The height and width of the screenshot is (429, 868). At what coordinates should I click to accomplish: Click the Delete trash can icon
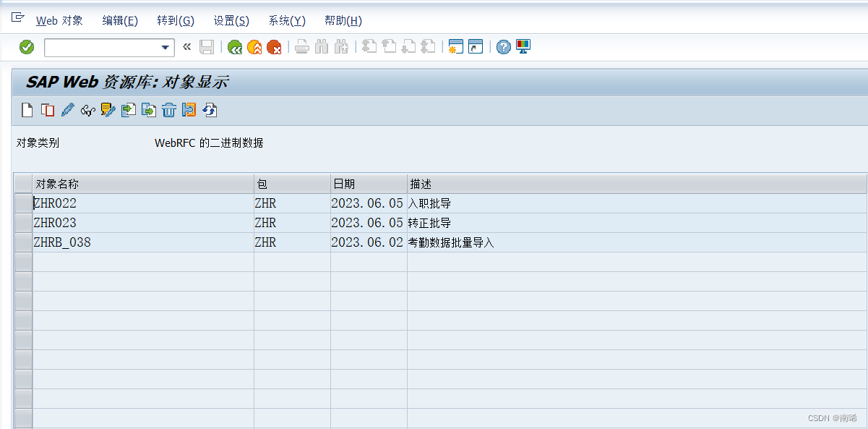coord(169,110)
